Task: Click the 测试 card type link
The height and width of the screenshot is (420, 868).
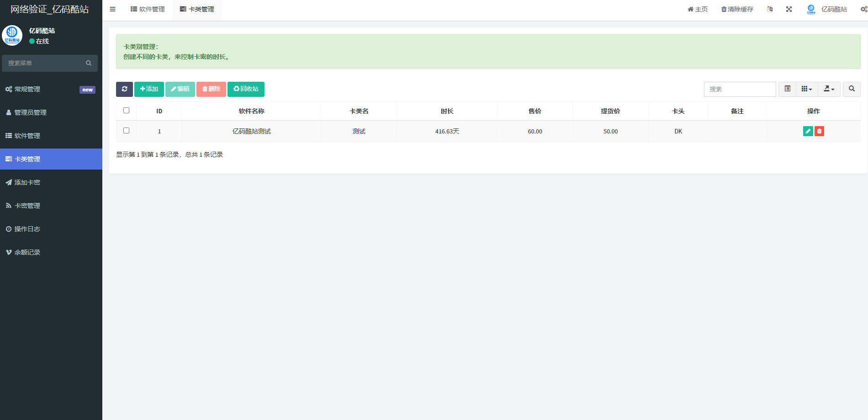Action: [x=359, y=131]
